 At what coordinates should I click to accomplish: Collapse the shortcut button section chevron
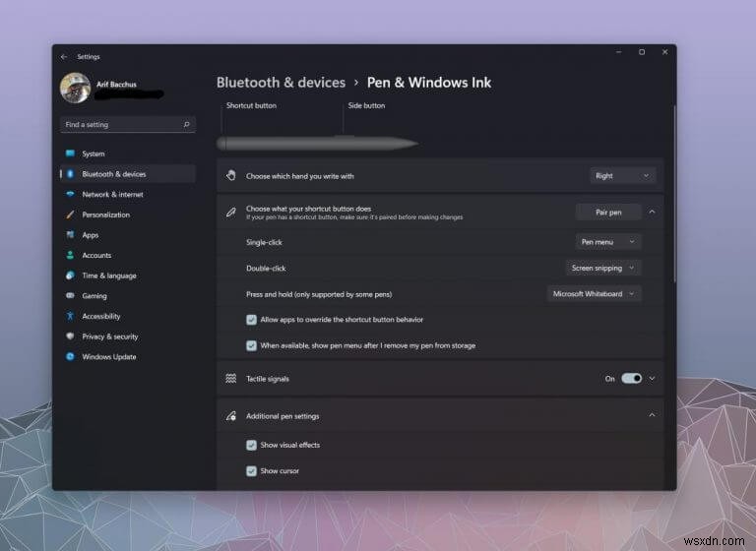coord(652,213)
